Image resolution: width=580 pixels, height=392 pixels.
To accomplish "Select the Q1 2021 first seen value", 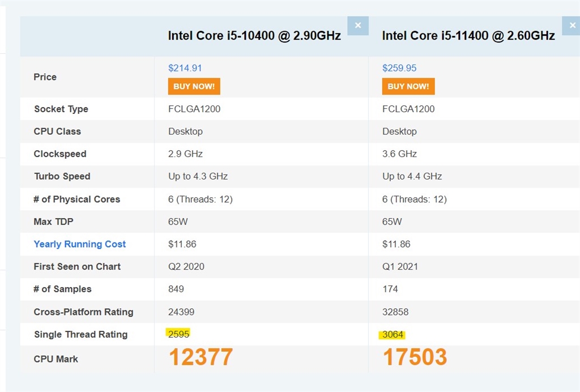I will point(400,267).
